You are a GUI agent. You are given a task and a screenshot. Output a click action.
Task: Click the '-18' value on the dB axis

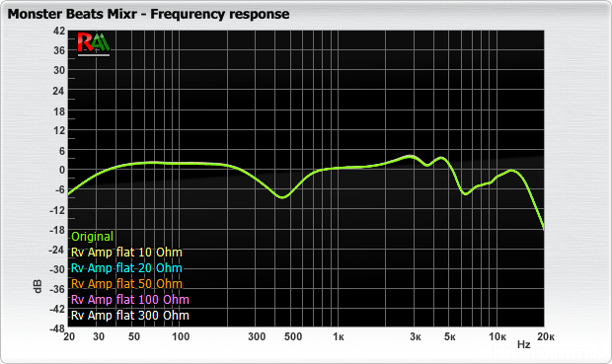pyautogui.click(x=57, y=230)
